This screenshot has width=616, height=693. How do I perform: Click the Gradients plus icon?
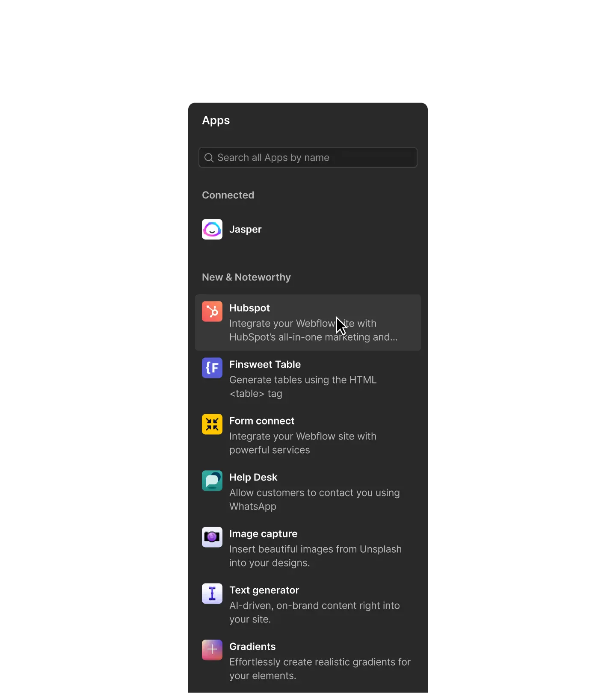point(212,650)
